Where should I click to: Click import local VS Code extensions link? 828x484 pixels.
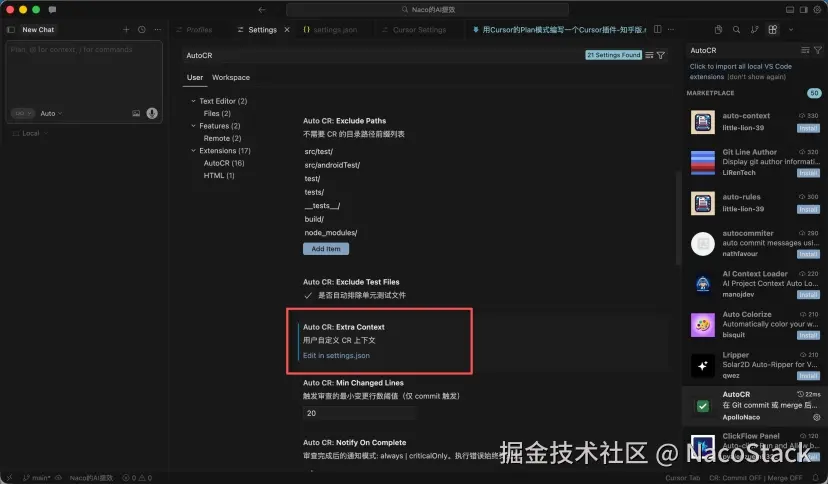[740, 71]
